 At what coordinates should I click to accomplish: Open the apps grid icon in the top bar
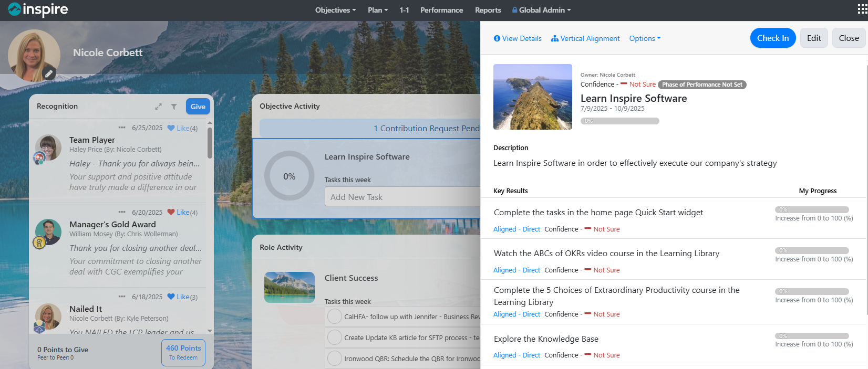862,10
